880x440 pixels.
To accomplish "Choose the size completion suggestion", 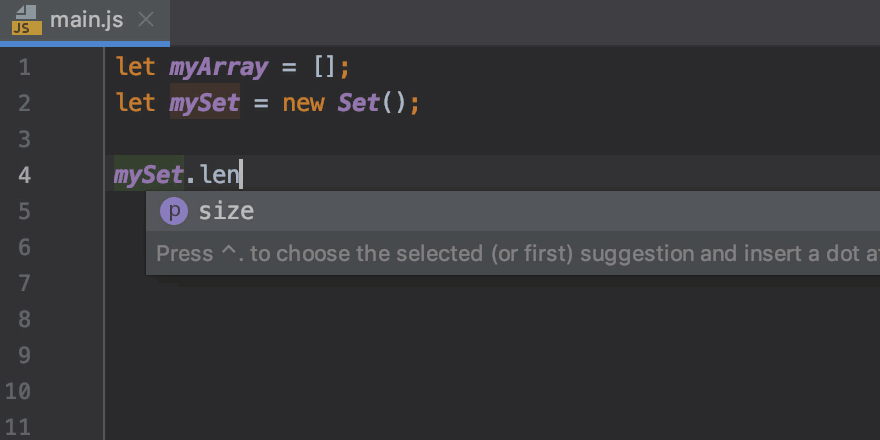I will 227,211.
